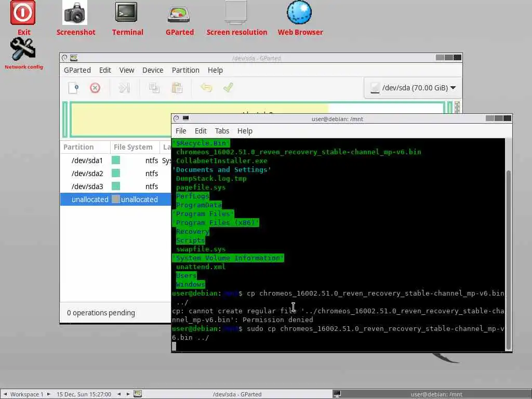Click the terminal window title user@debian: /mnt
The height and width of the screenshot is (399, 532).
tap(337, 119)
